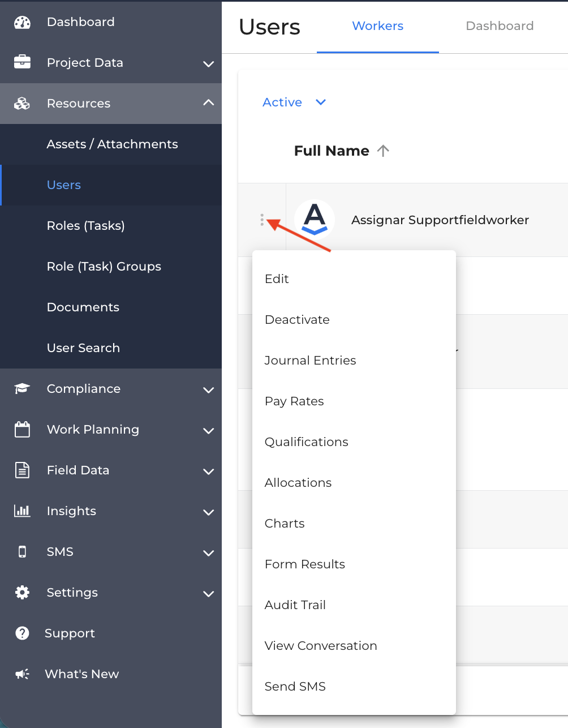Expand the SMS section chevron
This screenshot has width=568, height=728.
pyautogui.click(x=208, y=553)
